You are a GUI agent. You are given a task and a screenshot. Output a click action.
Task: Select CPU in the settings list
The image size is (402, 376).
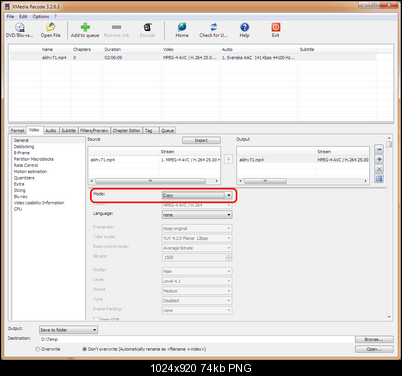(x=18, y=209)
